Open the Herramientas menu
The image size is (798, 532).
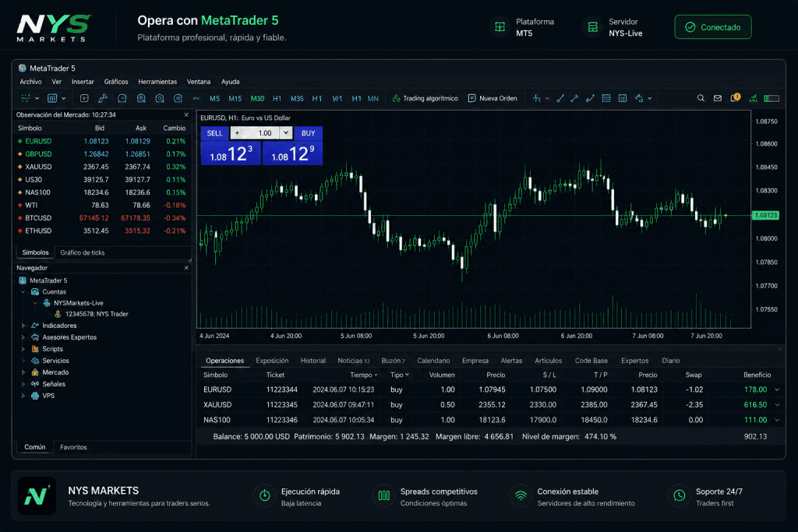tap(157, 82)
